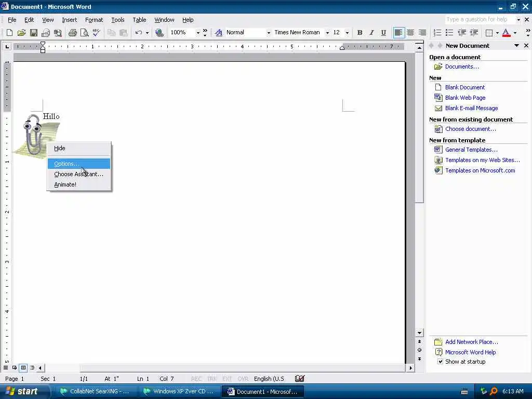Image resolution: width=532 pixels, height=399 pixels.
Task: Open the font size 12 dropdown
Action: pos(347,33)
